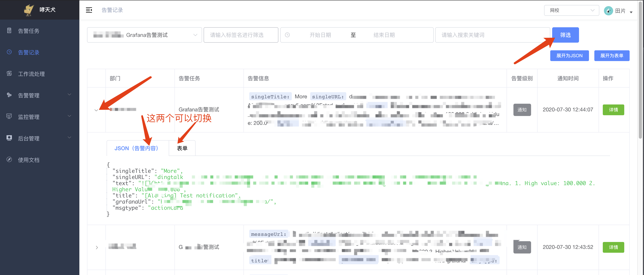Click the 操作 column header
Viewport: 644px width, 275px height.
(608, 78)
